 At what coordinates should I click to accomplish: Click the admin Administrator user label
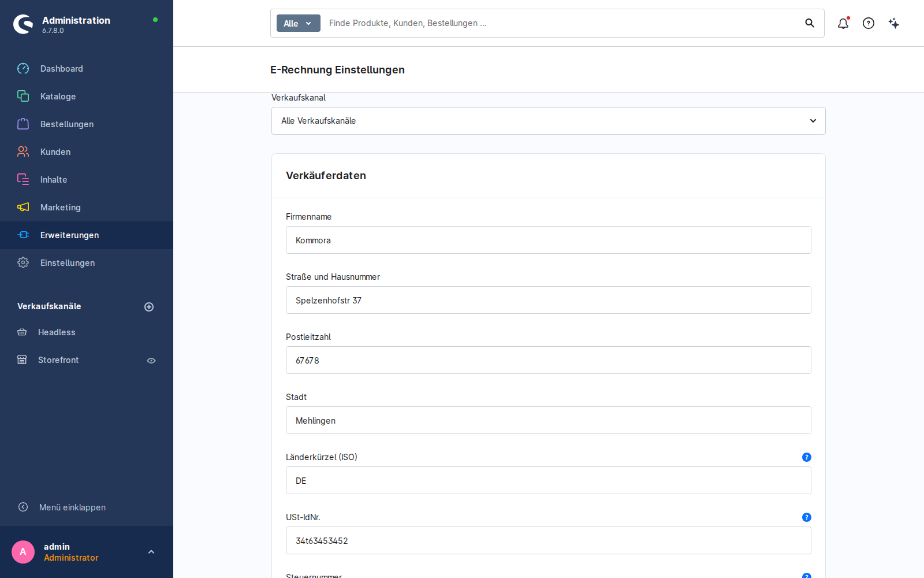tap(71, 552)
